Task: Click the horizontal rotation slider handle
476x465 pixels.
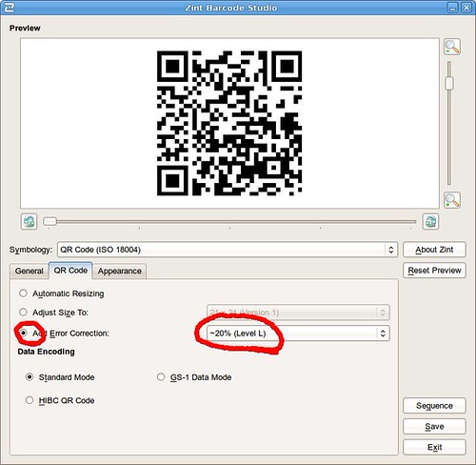Action: pos(50,221)
